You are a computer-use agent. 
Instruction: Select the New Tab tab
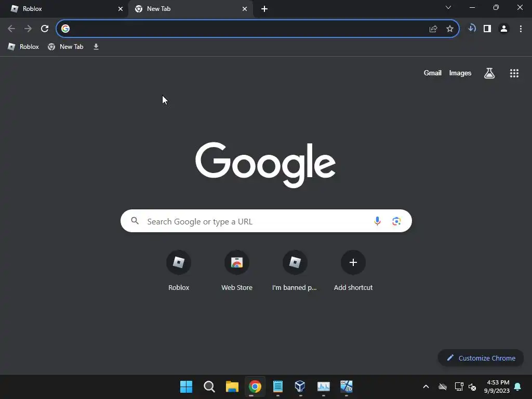click(x=190, y=9)
